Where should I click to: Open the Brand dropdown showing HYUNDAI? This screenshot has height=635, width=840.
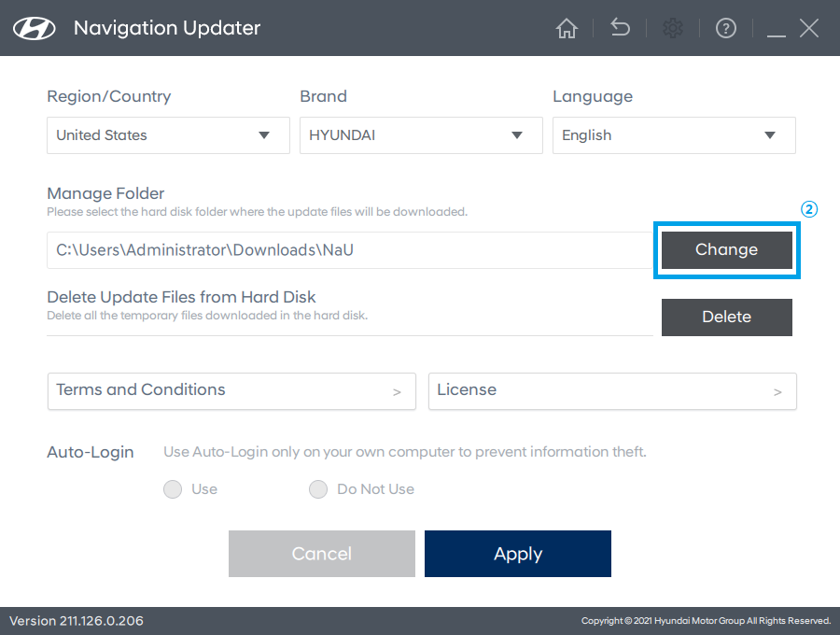[421, 135]
